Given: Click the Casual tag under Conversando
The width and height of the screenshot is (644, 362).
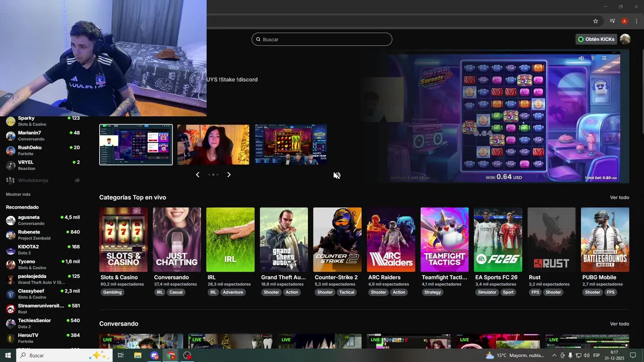Looking at the screenshot, I should coord(176,292).
